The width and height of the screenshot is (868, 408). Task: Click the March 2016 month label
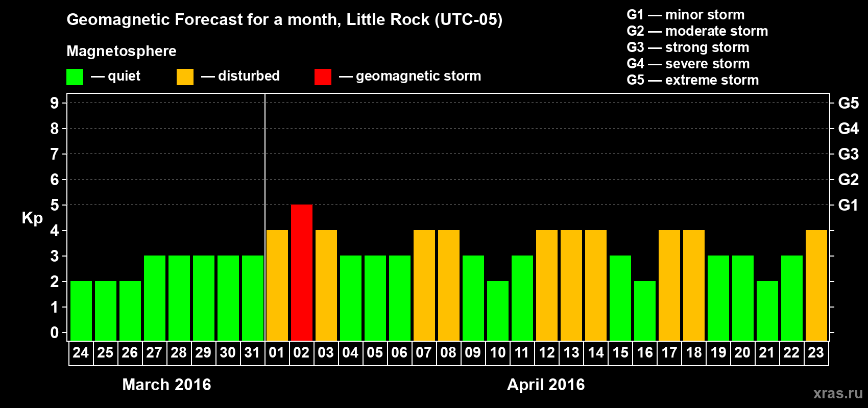click(166, 385)
